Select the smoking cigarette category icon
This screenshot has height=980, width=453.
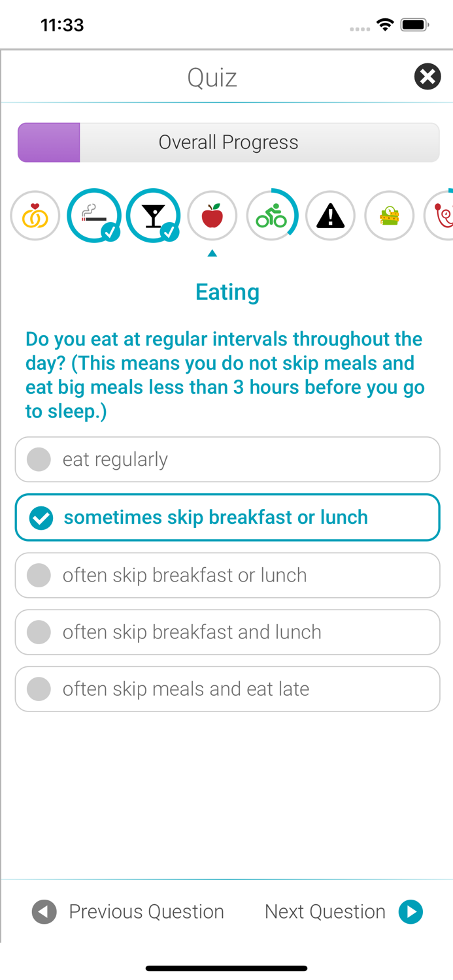click(94, 216)
